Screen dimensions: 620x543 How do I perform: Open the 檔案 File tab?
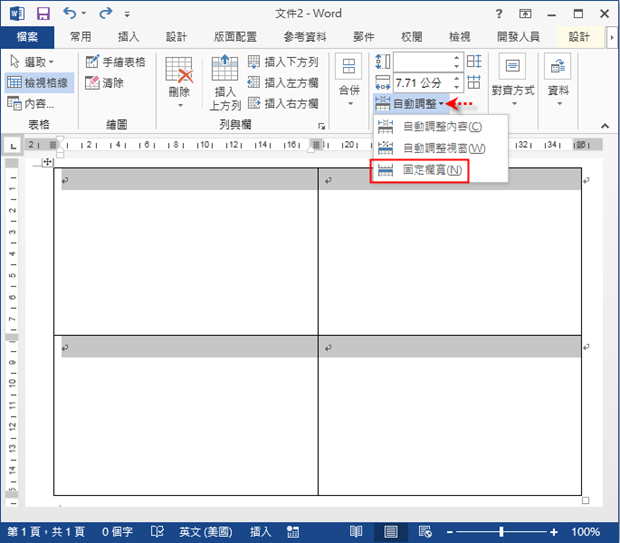[x=27, y=37]
